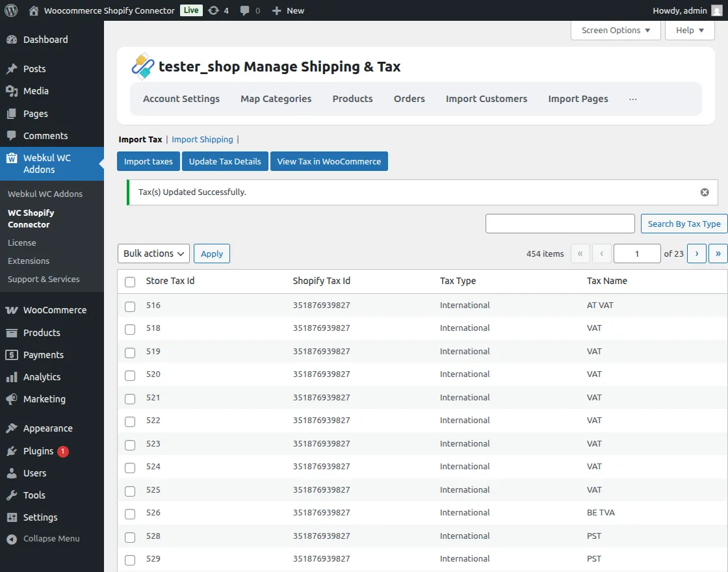Open the Import Shipping link
Viewport: 728px width, 572px height.
coord(202,140)
